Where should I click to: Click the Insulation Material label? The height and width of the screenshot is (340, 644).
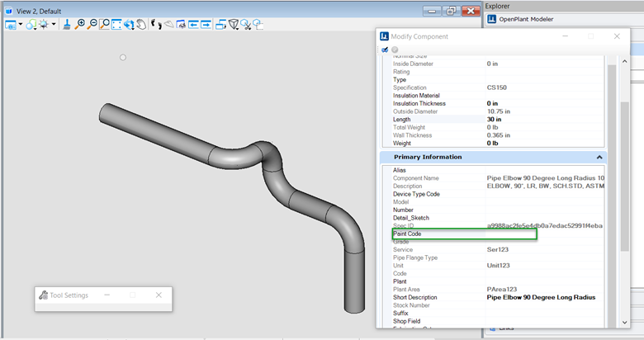coord(416,95)
